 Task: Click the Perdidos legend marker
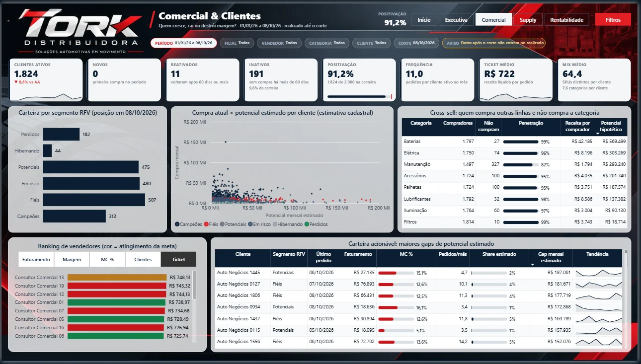[x=307, y=224]
